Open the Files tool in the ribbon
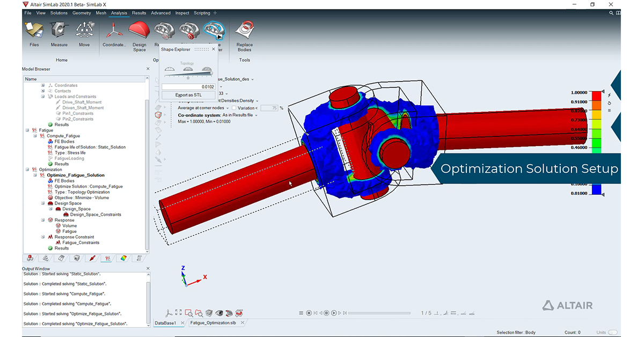 coord(34,34)
